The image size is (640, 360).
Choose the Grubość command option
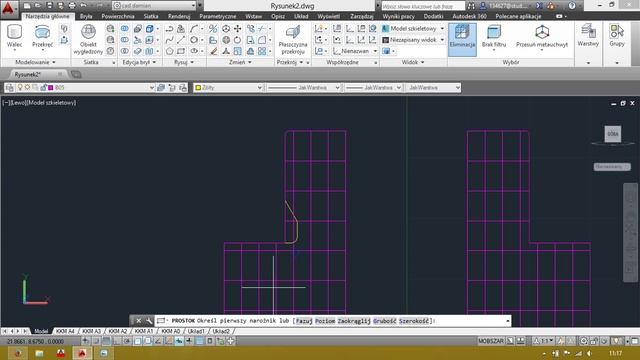coord(384,321)
